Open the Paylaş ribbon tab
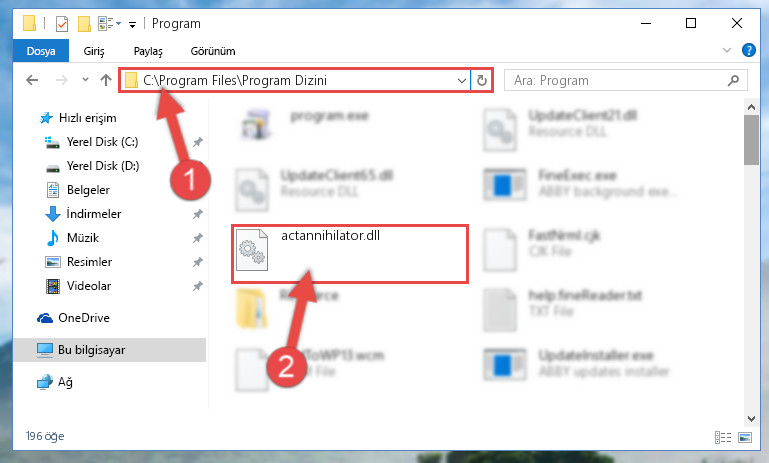Image resolution: width=769 pixels, height=463 pixels. point(148,51)
